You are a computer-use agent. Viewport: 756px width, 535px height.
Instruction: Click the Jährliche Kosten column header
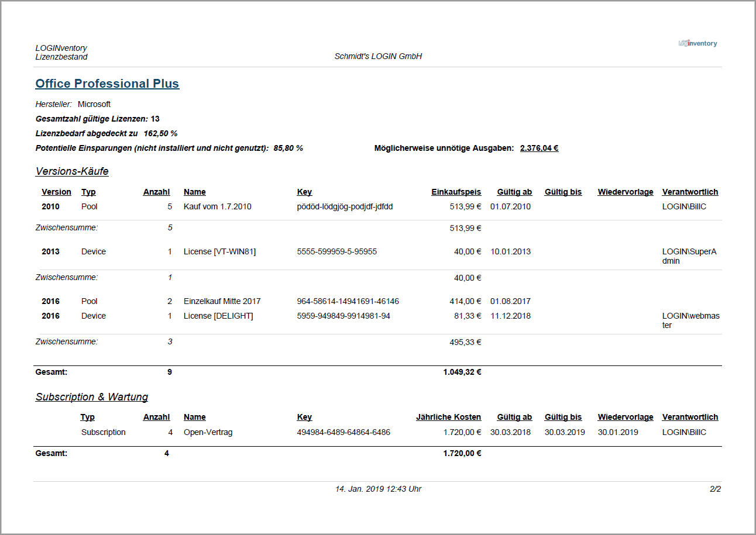448,417
